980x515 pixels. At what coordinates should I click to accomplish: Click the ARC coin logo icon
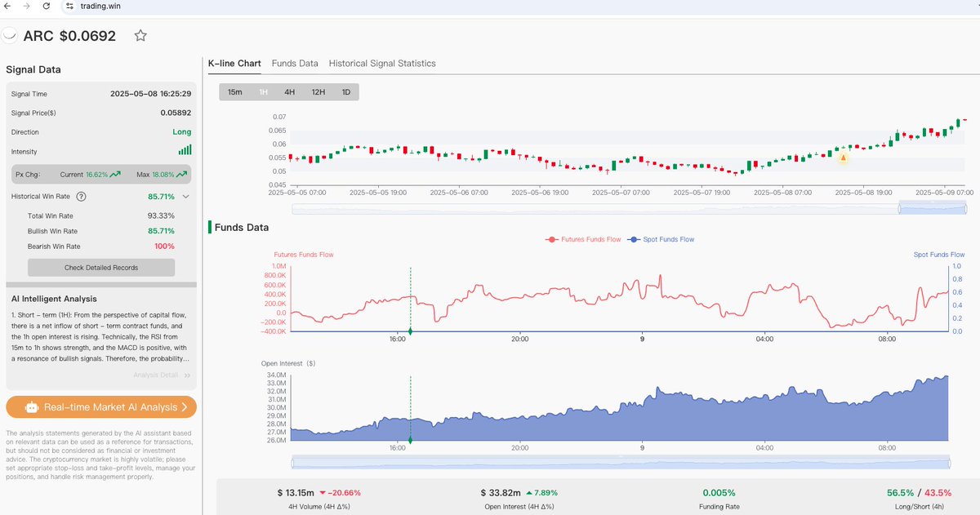tap(11, 36)
